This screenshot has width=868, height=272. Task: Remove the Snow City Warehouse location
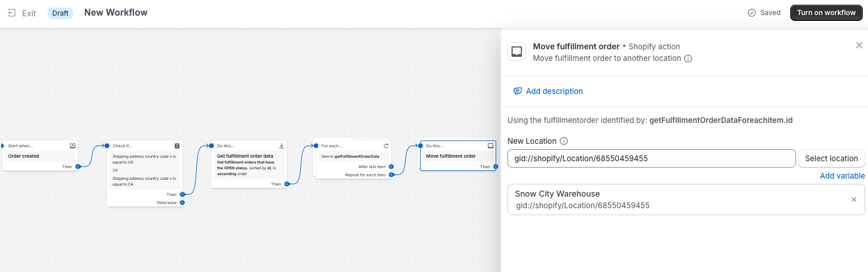[854, 200]
